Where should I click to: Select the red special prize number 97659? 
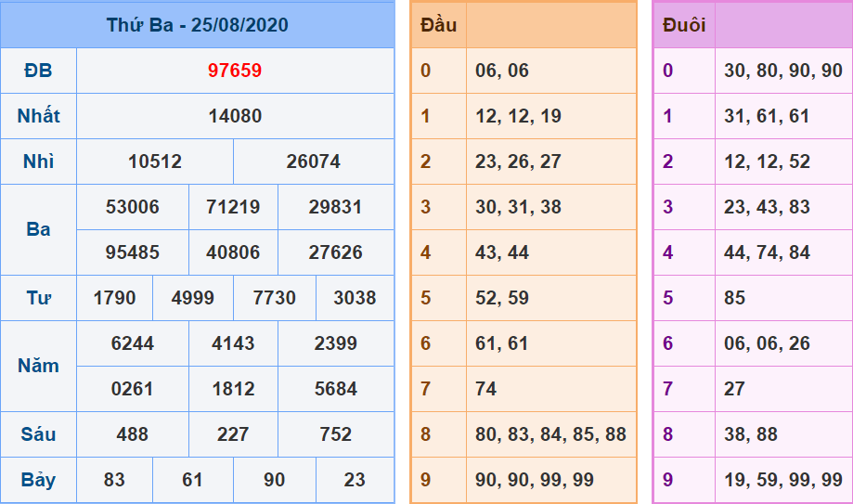[235, 71]
